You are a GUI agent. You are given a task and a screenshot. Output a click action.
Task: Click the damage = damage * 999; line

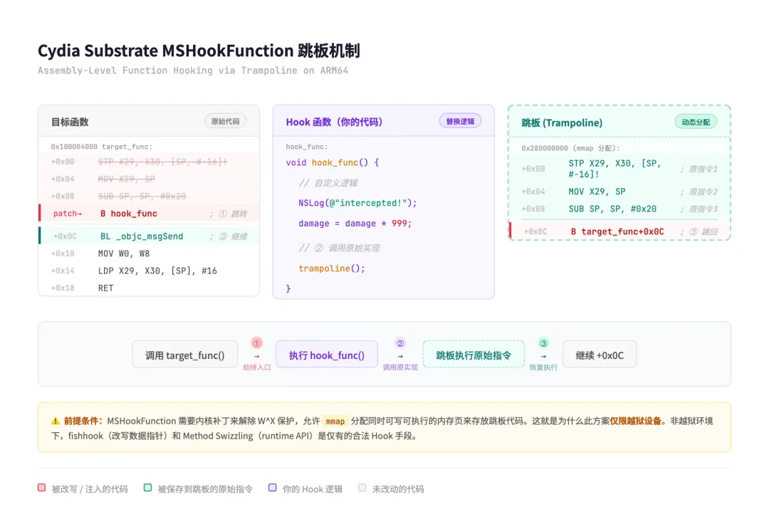click(x=355, y=223)
